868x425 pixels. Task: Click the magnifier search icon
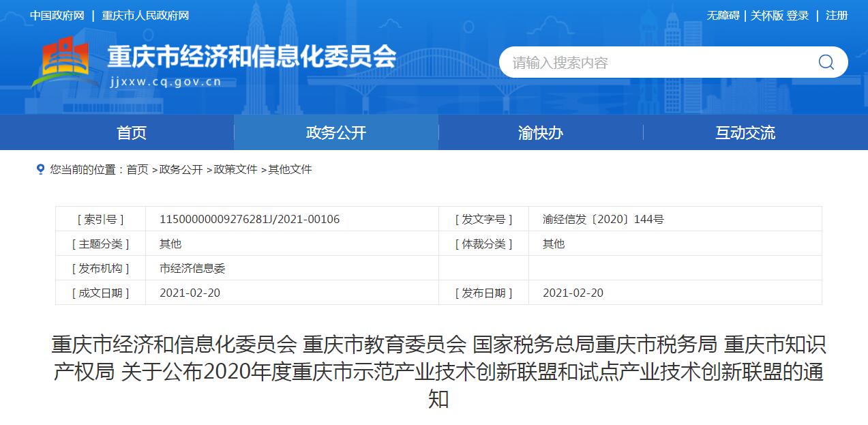pos(826,63)
